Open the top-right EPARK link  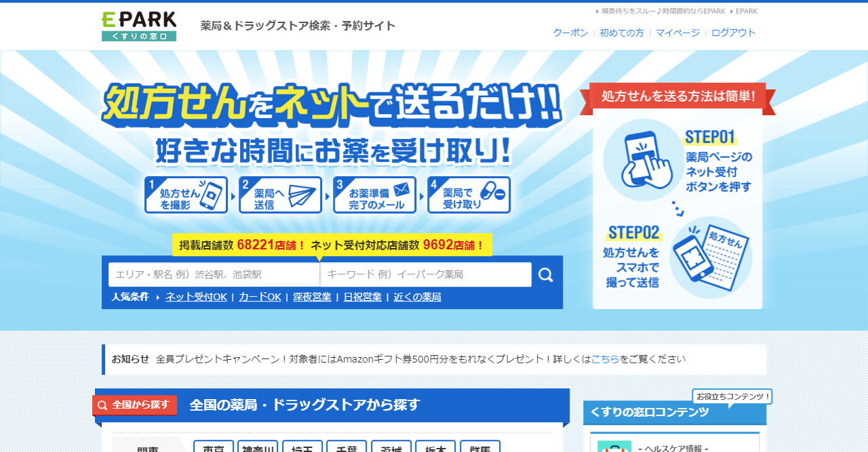pos(747,11)
